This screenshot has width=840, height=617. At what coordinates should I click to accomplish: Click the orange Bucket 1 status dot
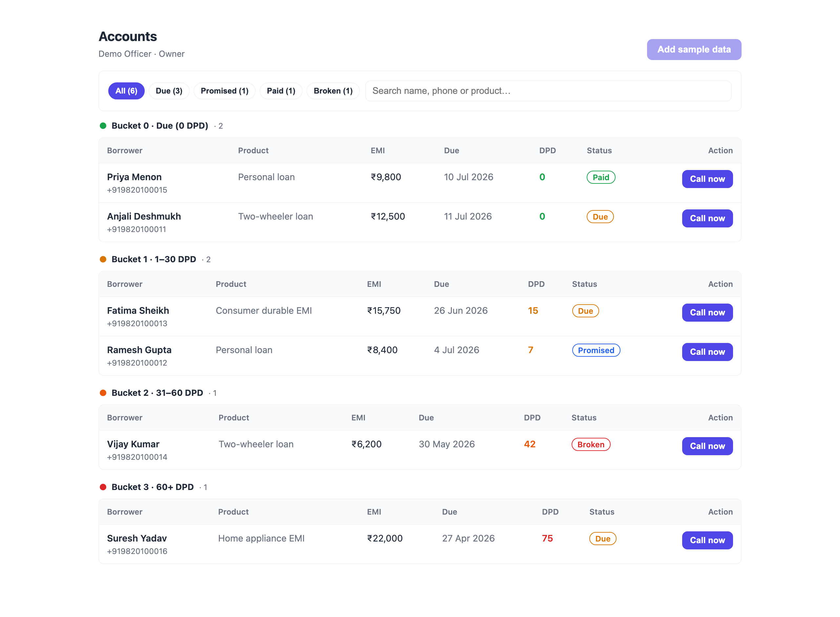click(103, 259)
